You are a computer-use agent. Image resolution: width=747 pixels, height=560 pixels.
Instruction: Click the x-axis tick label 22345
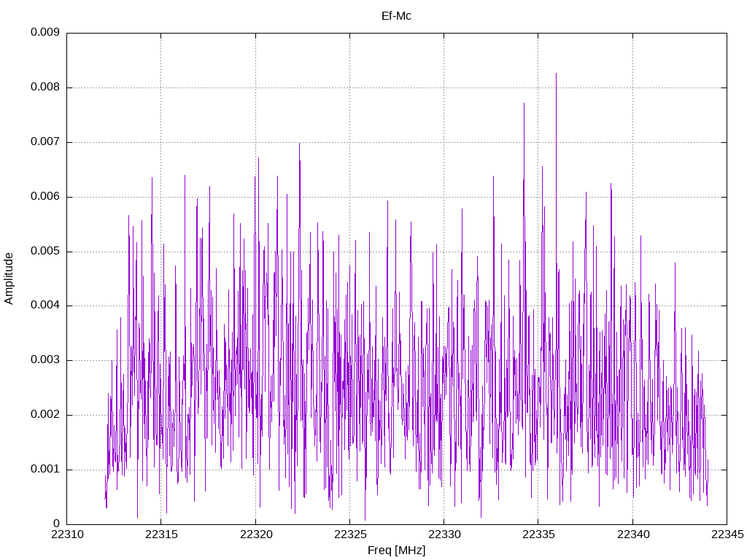click(x=727, y=534)
